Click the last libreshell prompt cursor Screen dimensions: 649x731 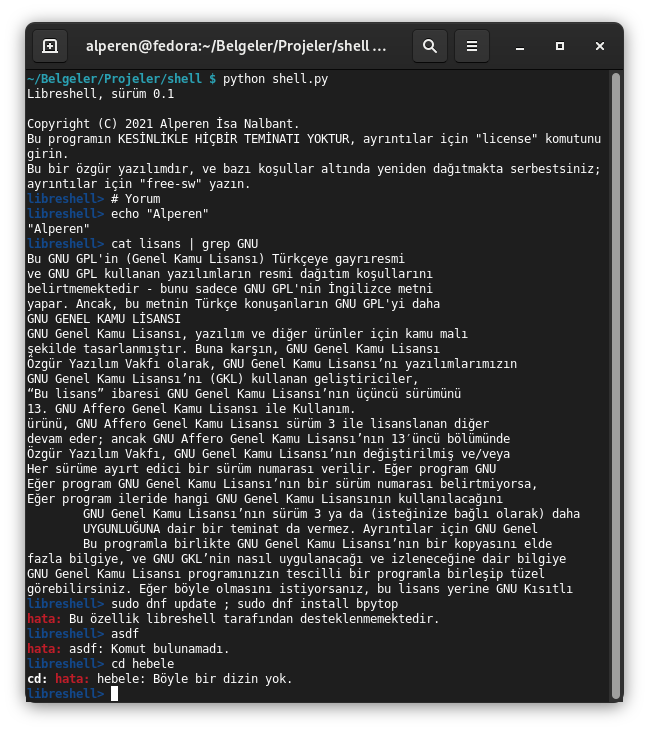tap(115, 693)
